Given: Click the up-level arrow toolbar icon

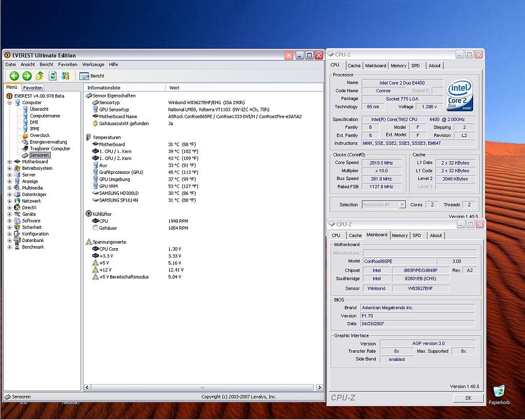Looking at the screenshot, I should pyautogui.click(x=39, y=76).
